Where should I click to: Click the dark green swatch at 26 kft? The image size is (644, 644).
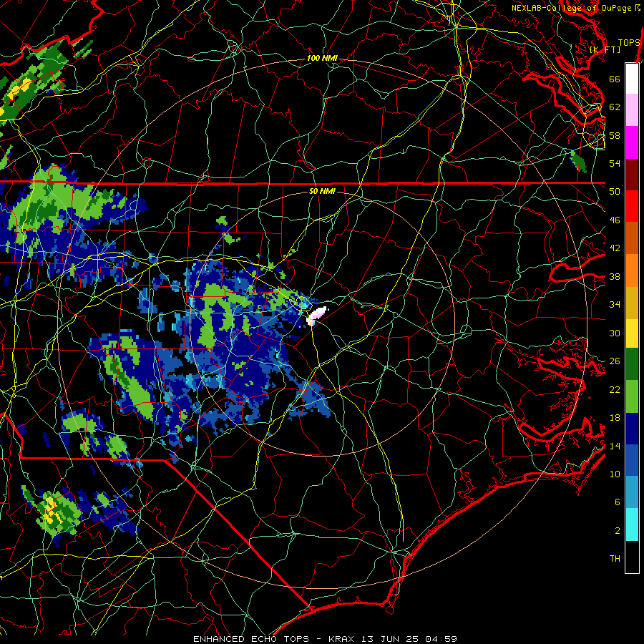(x=632, y=364)
